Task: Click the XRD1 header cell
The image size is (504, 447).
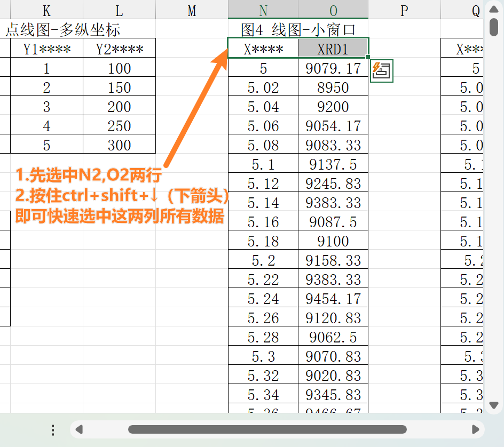Action: pos(333,49)
